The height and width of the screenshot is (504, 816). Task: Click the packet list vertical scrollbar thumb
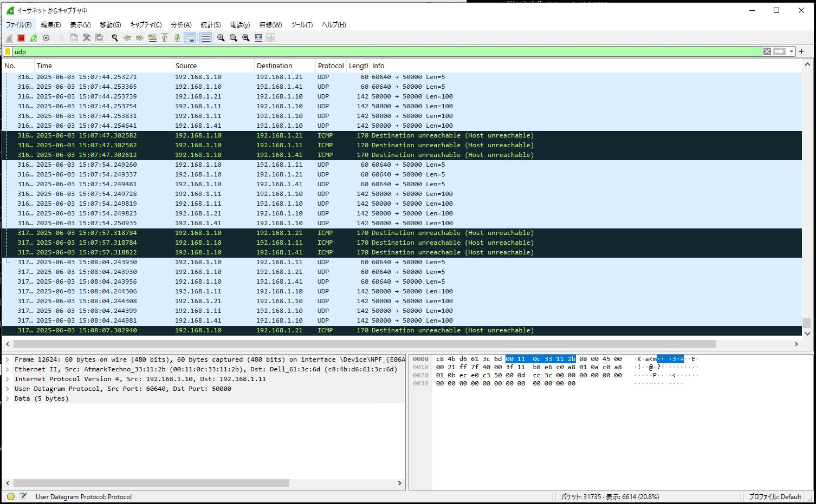point(807,323)
